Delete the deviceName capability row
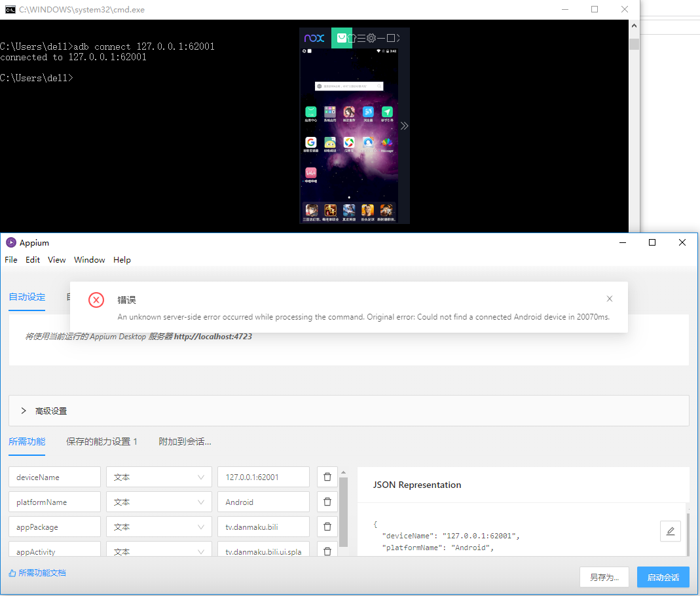This screenshot has height=596, width=700. click(327, 477)
